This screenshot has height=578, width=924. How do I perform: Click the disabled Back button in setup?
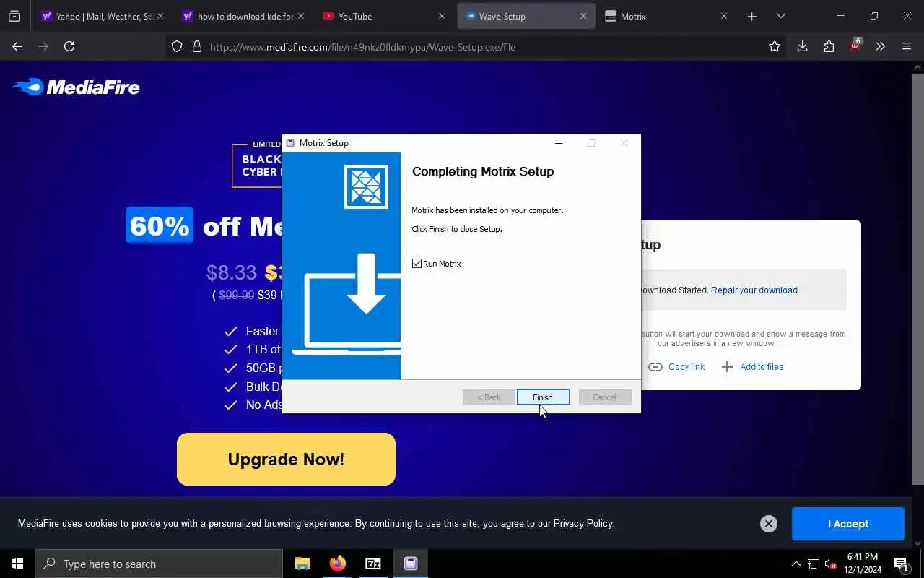pyautogui.click(x=489, y=397)
